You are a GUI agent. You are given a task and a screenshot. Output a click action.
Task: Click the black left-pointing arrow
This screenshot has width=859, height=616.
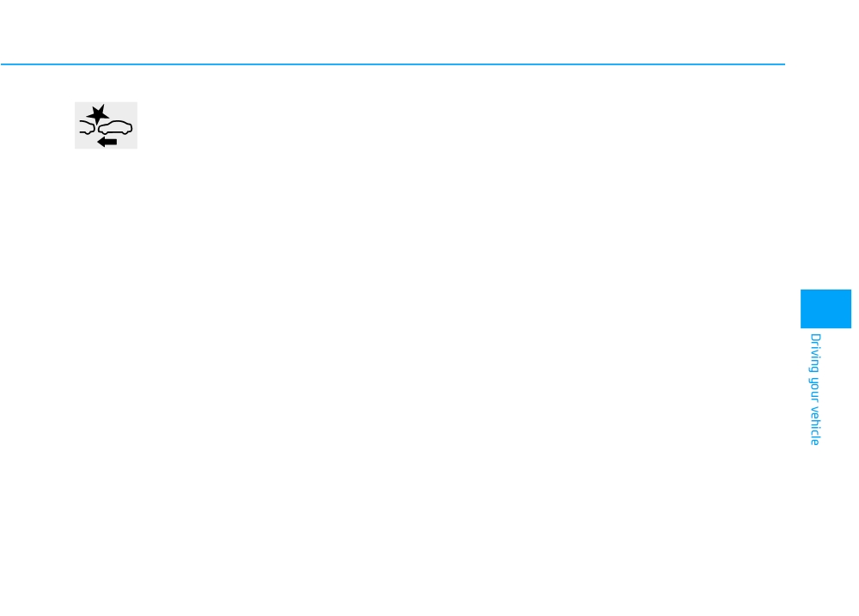pyautogui.click(x=107, y=142)
